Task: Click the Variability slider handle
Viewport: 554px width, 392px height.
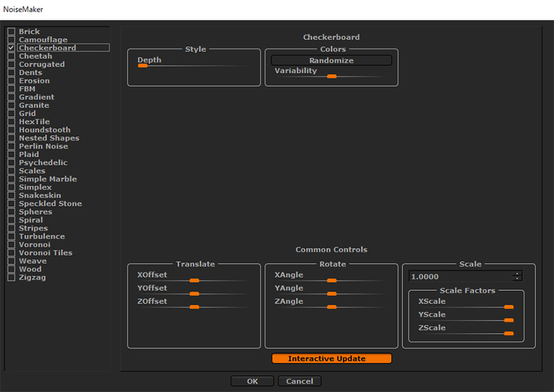Action: click(x=331, y=76)
